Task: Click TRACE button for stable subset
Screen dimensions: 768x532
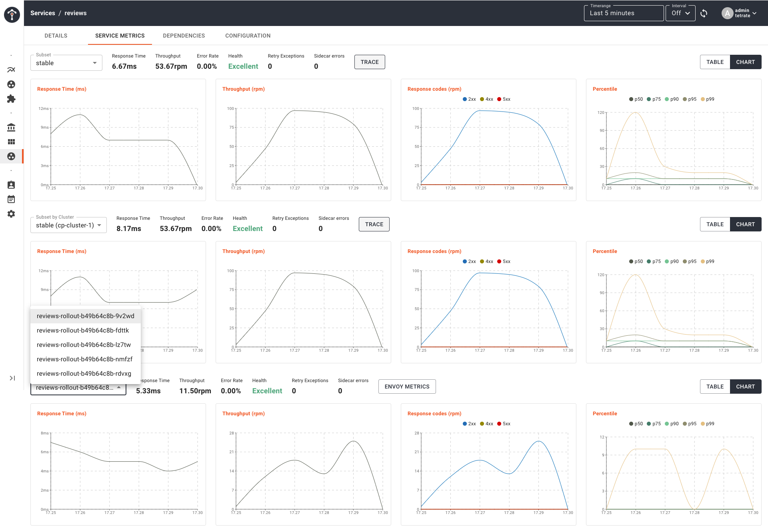Action: 370,62
